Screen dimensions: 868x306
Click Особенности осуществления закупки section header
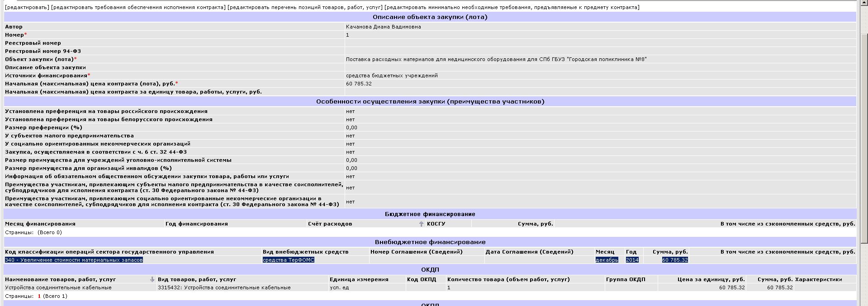pos(430,102)
